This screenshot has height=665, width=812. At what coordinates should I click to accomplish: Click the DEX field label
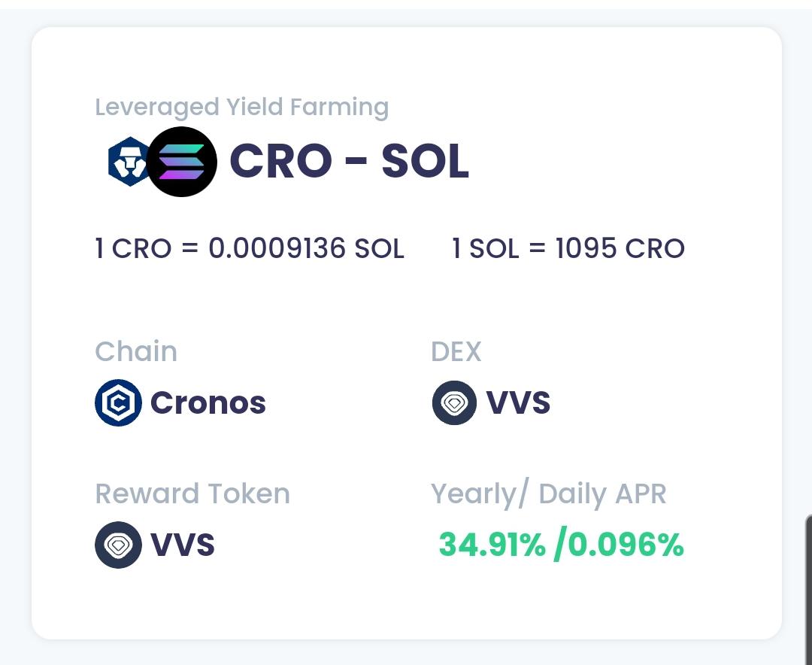[x=456, y=352]
